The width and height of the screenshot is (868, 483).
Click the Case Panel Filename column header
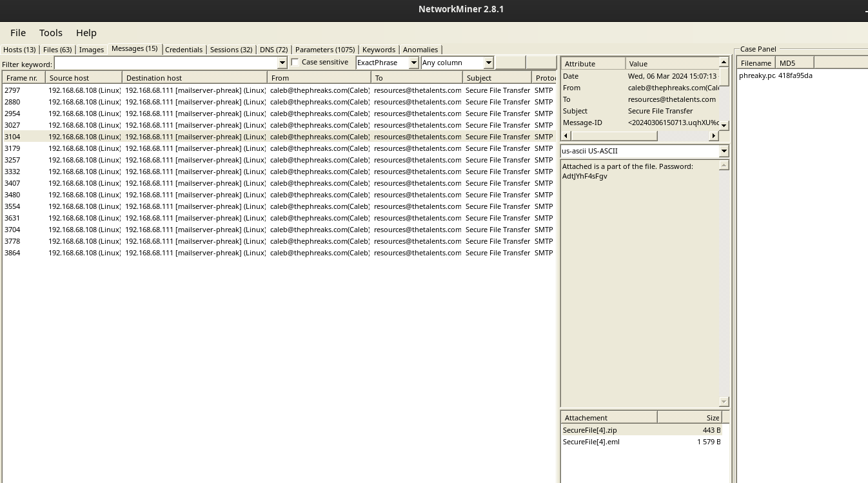756,63
